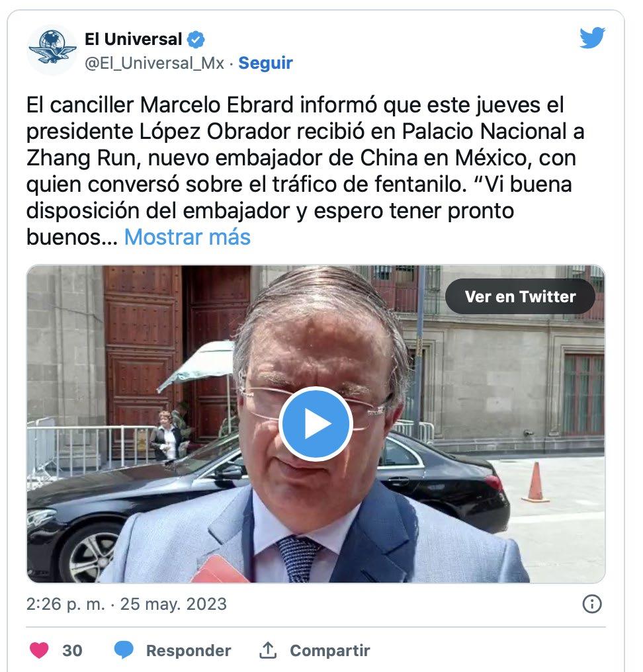The width and height of the screenshot is (643, 672).
Task: Open the @El_Universal_Mx handle
Action: (154, 63)
